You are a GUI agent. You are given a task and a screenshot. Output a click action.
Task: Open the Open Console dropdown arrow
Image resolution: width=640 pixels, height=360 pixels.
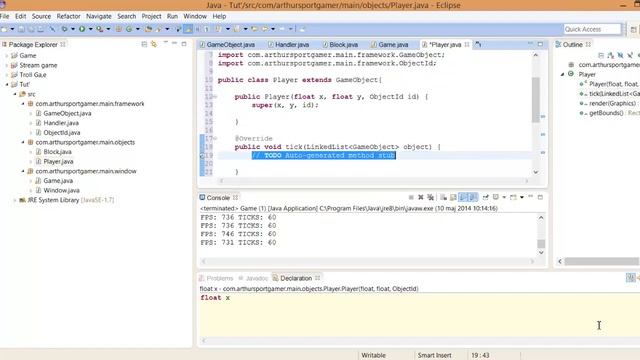point(522,198)
